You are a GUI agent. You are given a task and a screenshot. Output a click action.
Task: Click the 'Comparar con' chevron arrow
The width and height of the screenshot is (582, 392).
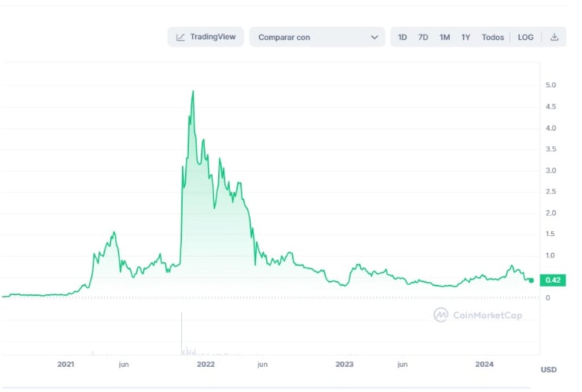[x=374, y=37]
